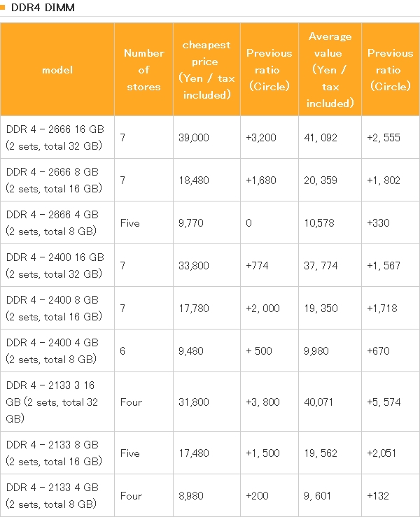This screenshot has width=420, height=517.
Task: Click the 'Number of stores' column header
Action: (x=143, y=69)
